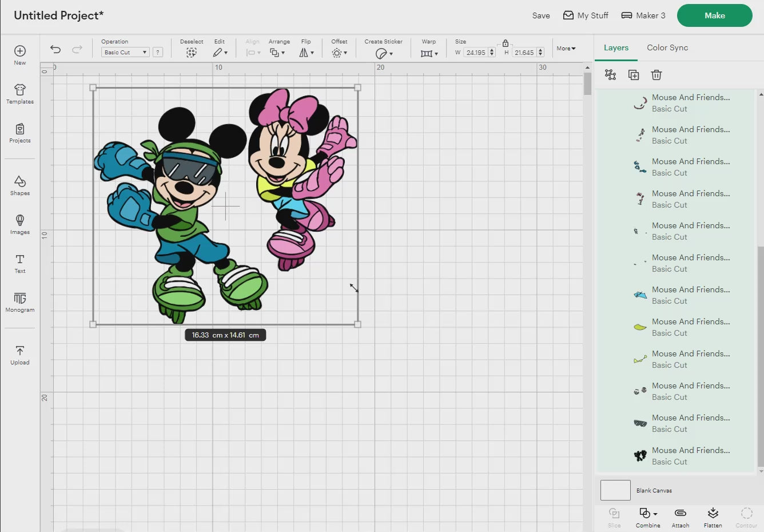Click the operation help question mark

click(x=158, y=52)
